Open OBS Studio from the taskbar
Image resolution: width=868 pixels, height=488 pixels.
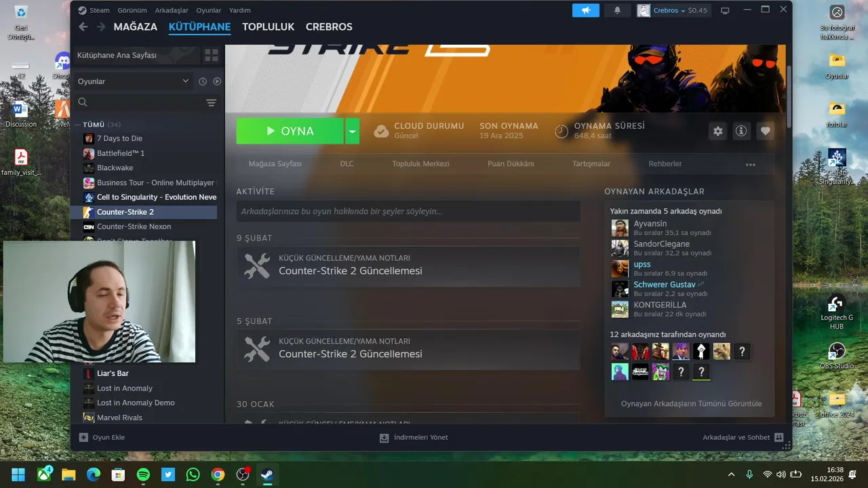[243, 474]
